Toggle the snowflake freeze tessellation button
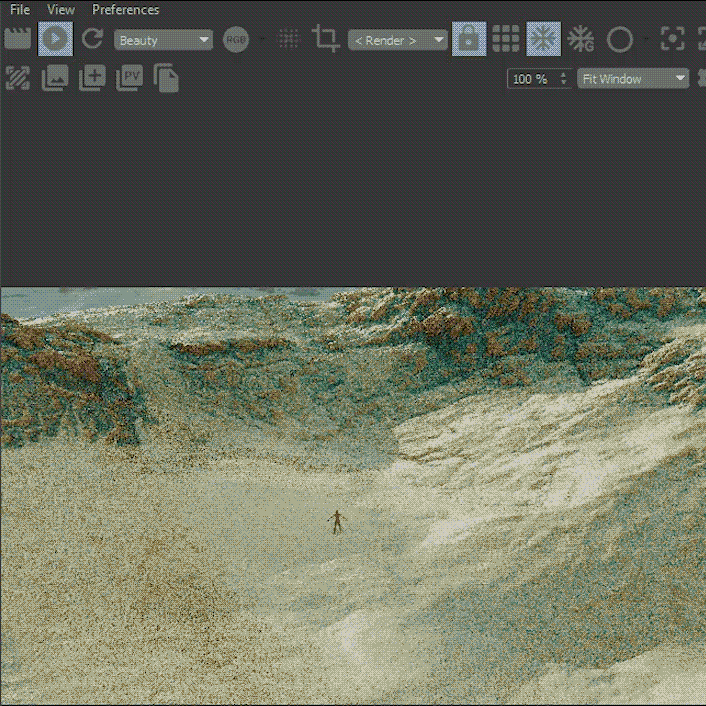The image size is (706, 706). pyautogui.click(x=543, y=39)
